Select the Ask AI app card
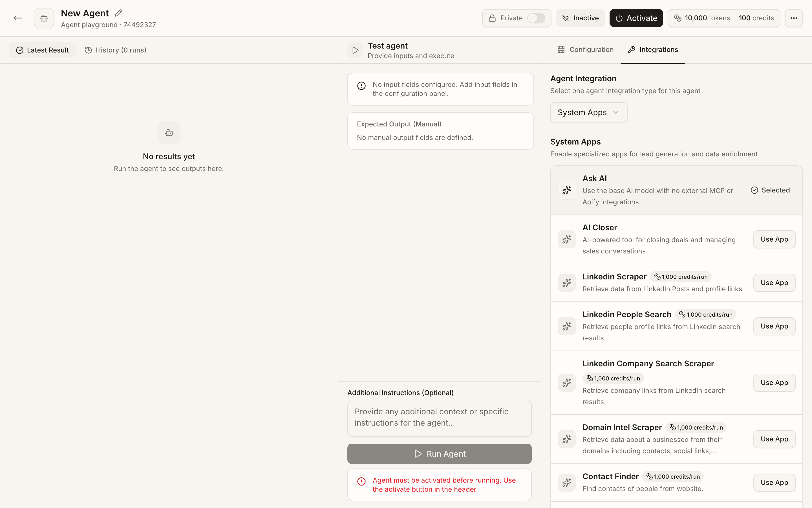The image size is (812, 508). coord(676,190)
